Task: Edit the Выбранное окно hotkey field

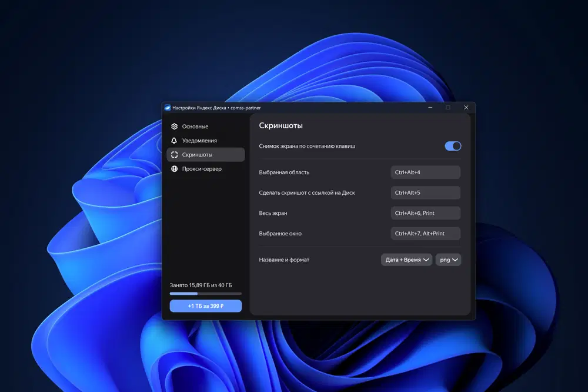Action: coord(425,233)
